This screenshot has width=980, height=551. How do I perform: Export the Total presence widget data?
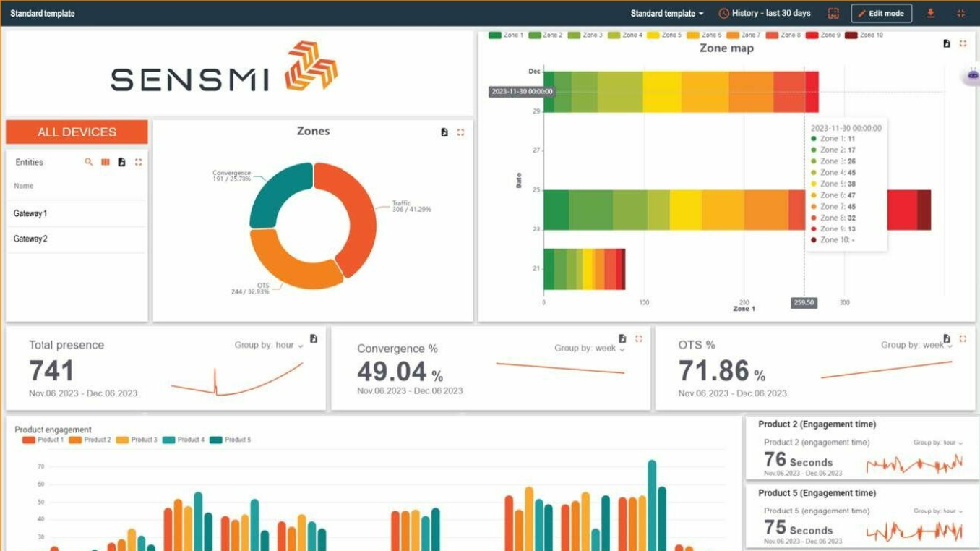313,338
